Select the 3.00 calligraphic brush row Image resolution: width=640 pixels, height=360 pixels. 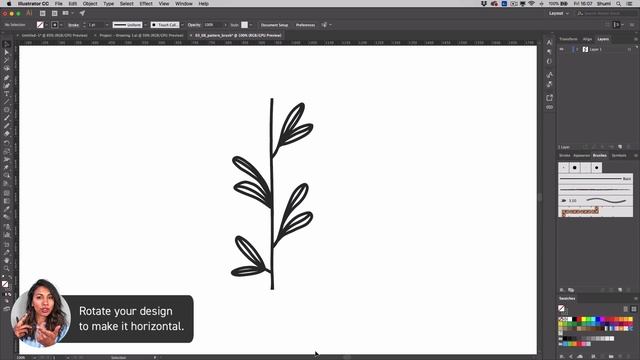[596, 200]
